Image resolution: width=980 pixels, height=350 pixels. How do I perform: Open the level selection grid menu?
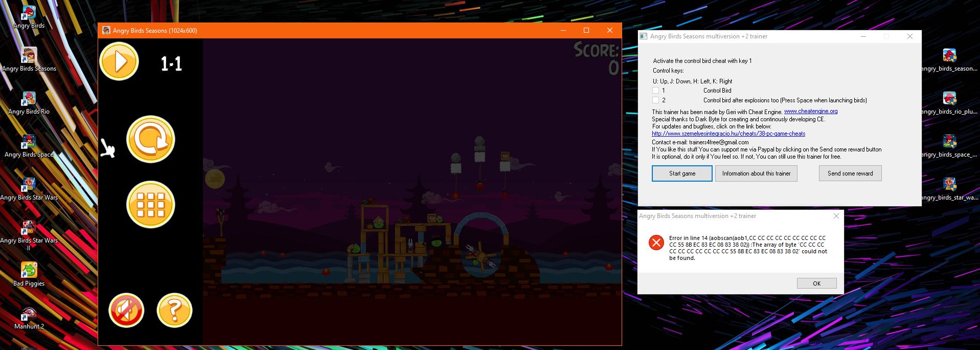point(151,205)
